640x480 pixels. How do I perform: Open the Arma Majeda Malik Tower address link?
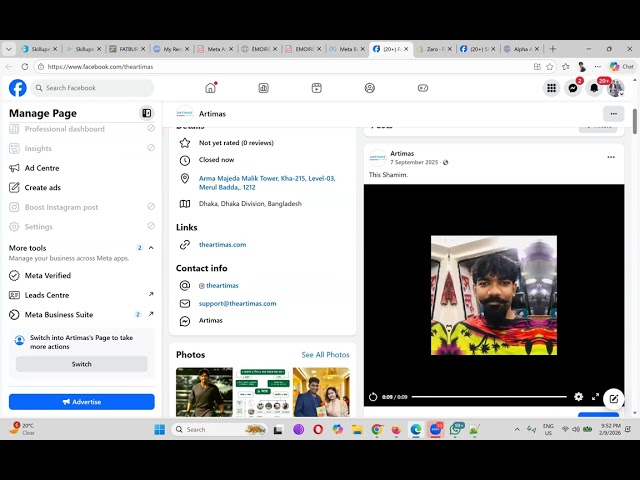tap(267, 183)
